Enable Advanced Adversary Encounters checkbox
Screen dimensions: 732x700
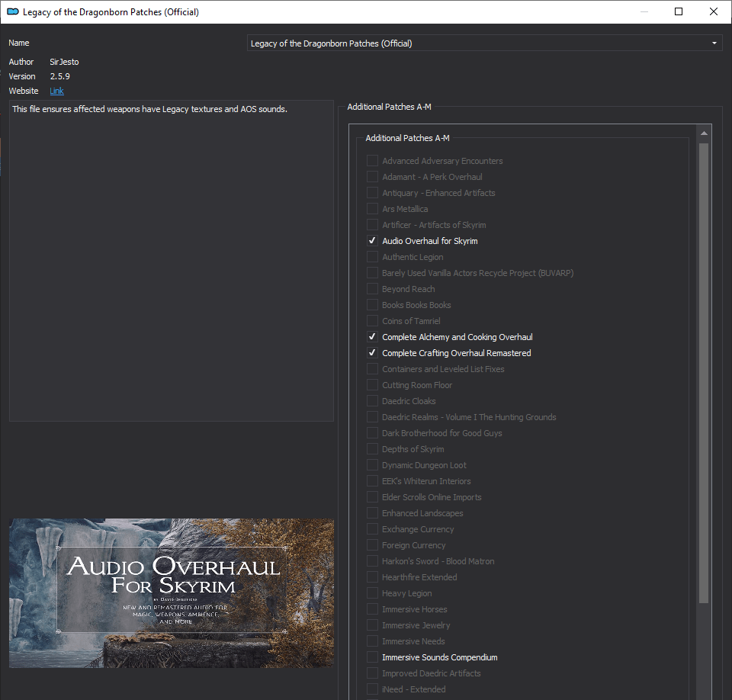[x=372, y=161]
